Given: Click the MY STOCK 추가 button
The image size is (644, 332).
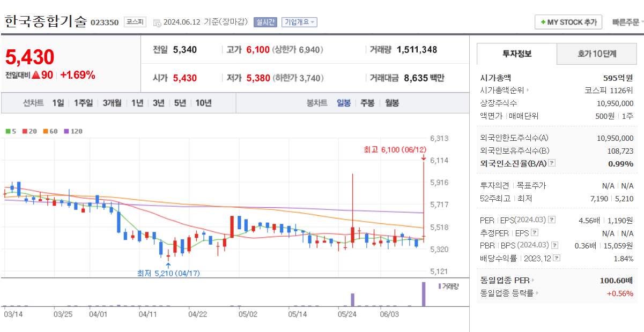Looking at the screenshot, I should [568, 22].
